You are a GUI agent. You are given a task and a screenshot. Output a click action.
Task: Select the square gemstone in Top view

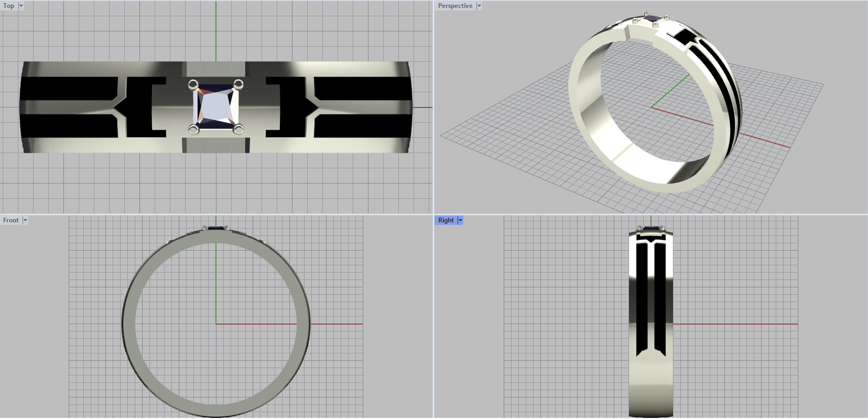[215, 106]
